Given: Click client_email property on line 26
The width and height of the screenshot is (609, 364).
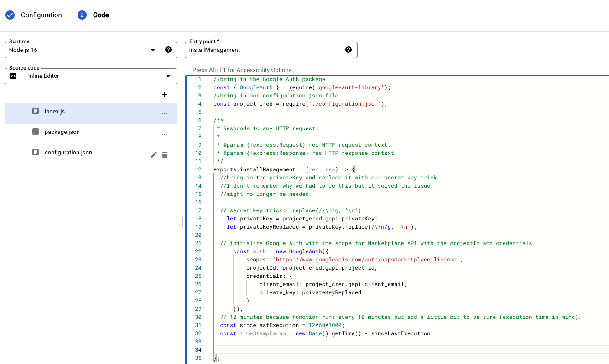Looking at the screenshot, I should pyautogui.click(x=279, y=284).
